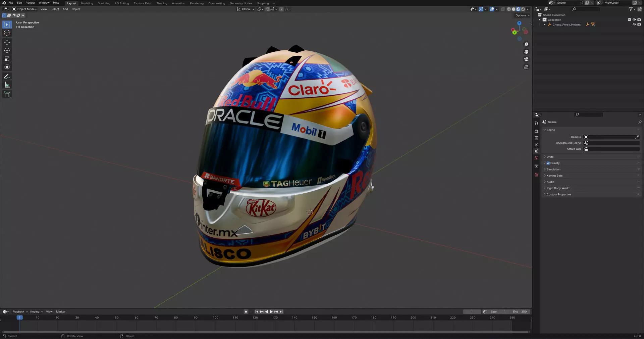The image size is (644, 339).
Task: Open the Render properties tab
Action: [x=536, y=131]
